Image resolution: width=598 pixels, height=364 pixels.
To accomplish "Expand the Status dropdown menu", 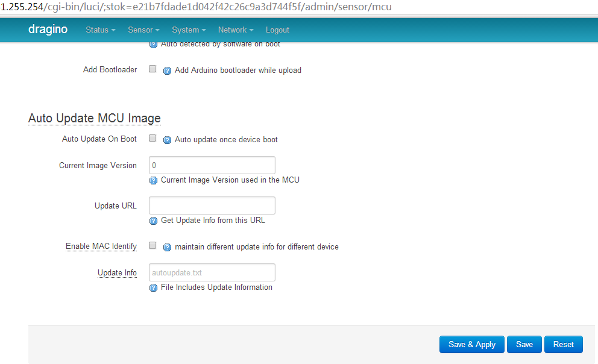I will pos(100,30).
